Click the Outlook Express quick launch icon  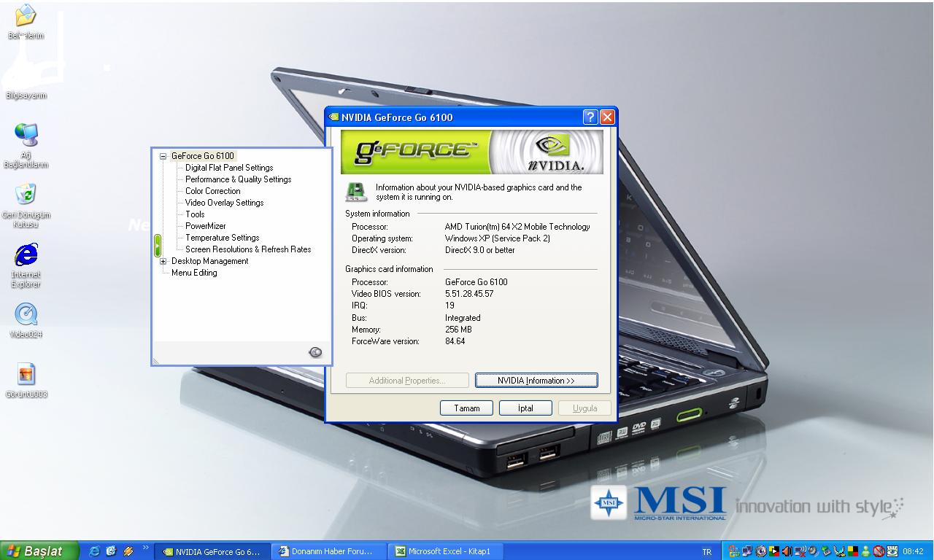[111, 551]
